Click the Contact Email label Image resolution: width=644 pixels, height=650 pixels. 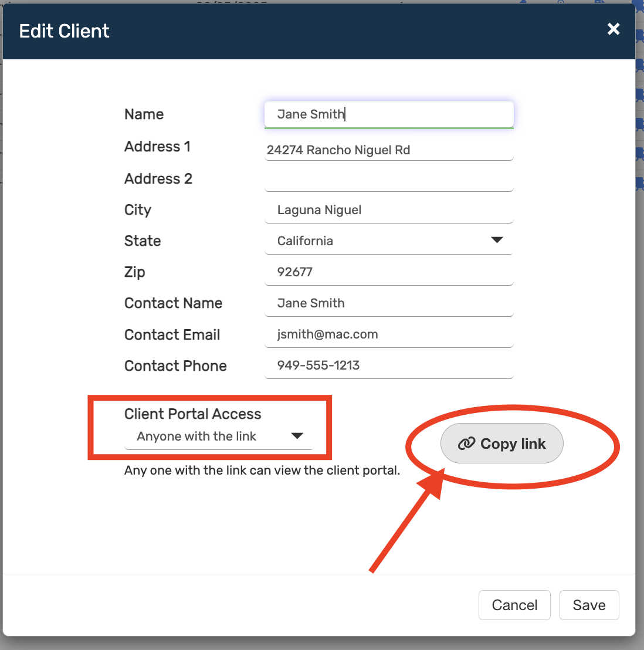pyautogui.click(x=172, y=335)
